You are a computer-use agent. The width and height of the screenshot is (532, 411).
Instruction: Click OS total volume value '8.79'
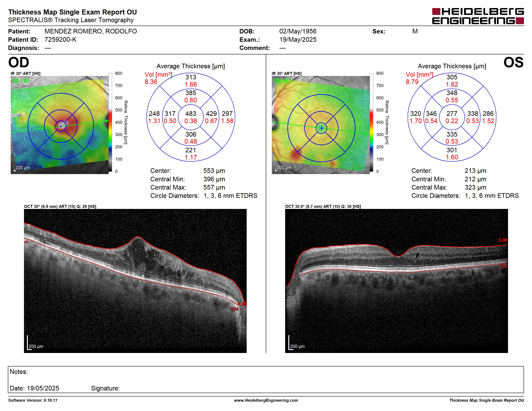412,82
